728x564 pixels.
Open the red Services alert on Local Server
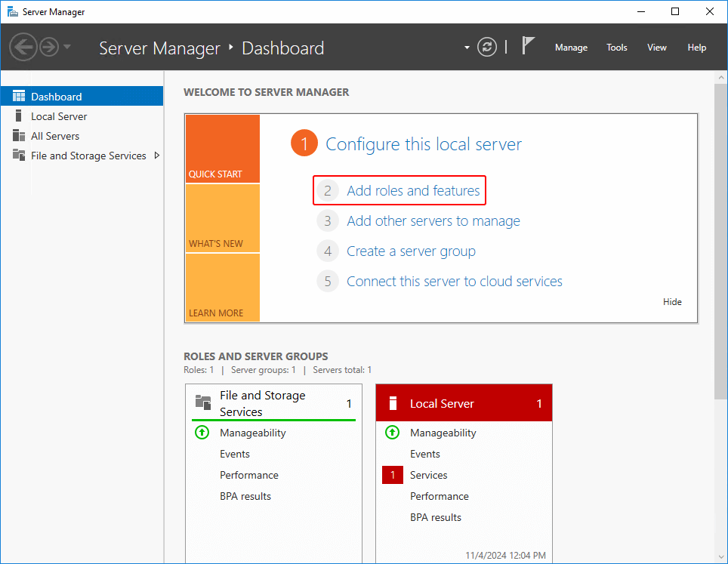point(392,475)
